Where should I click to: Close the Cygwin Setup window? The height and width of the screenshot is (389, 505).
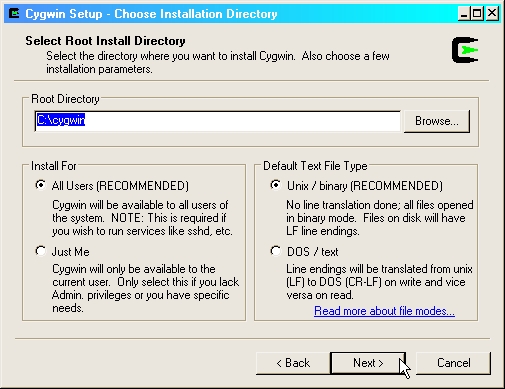coord(492,14)
